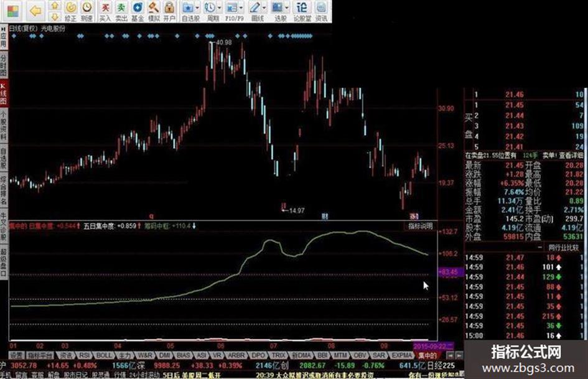The height and width of the screenshot is (379, 588).
Task: Expand the 画线 dropdown arrow
Action: pos(264,7)
